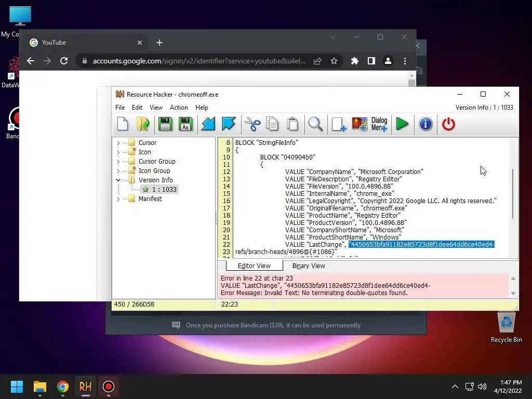Click the Chrome address bar URL
This screenshot has width=532, height=399.
(199, 61)
